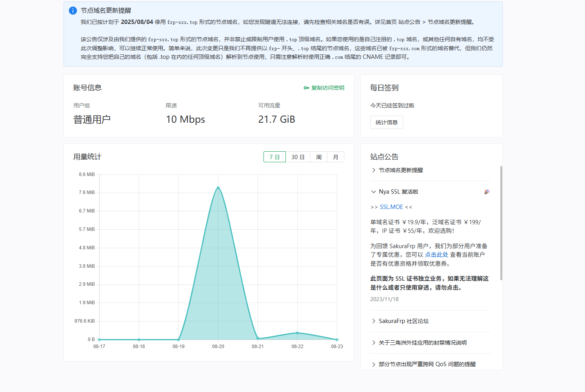Expand the 节点域名更新提醒 announcement
Screen dimensions: 585x392
(x=401, y=170)
